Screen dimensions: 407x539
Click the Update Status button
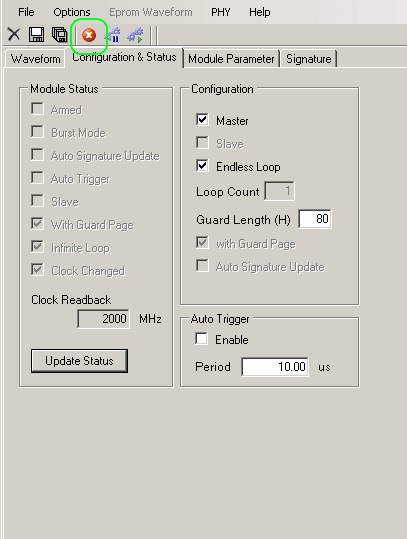tap(79, 361)
